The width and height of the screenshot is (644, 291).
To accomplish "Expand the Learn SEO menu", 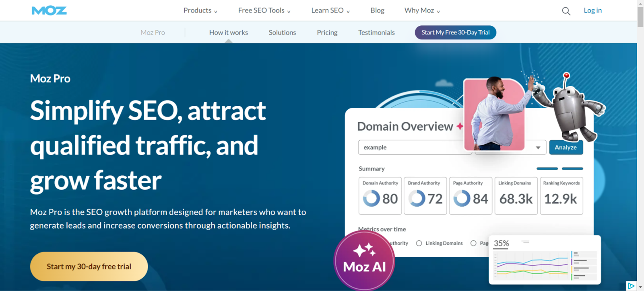I will point(330,10).
